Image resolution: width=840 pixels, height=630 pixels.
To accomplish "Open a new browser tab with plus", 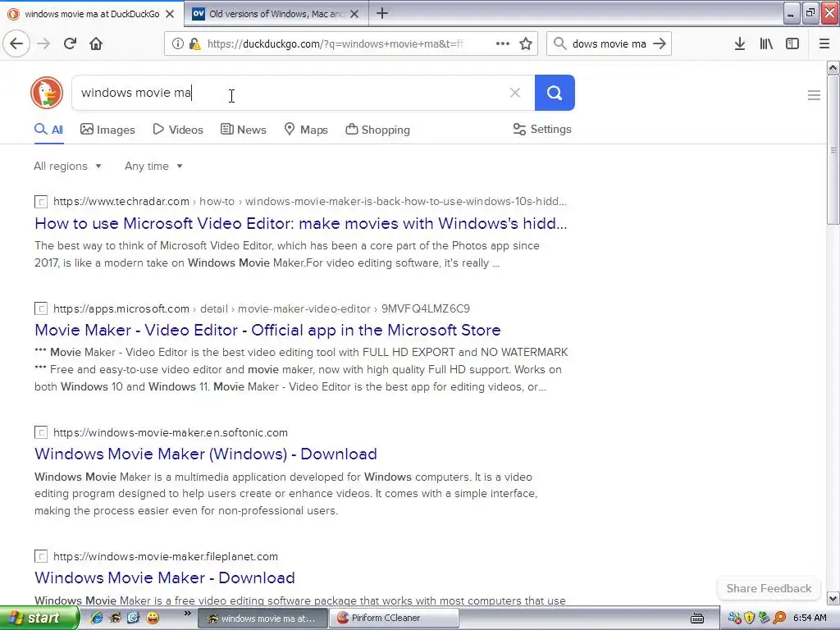I will [x=382, y=13].
